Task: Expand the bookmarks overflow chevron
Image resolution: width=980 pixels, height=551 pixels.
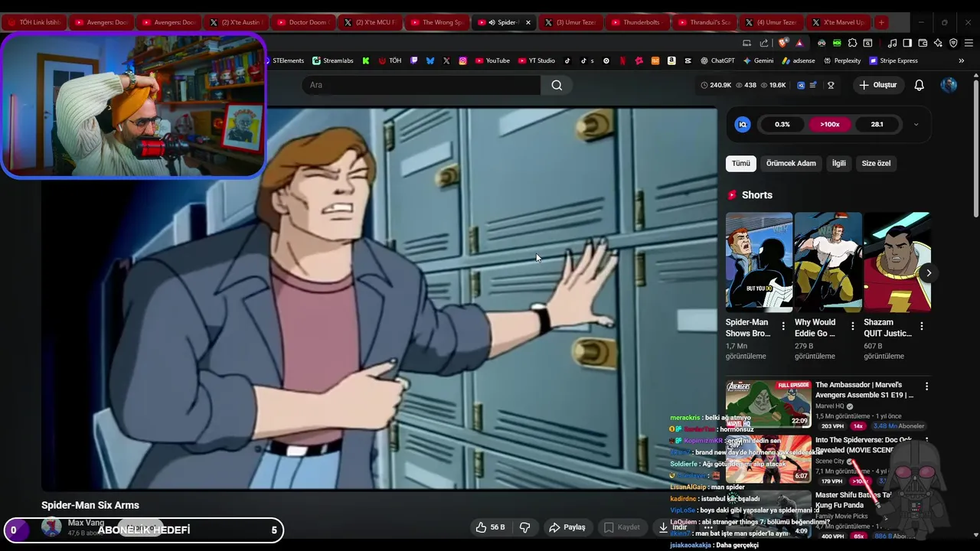Action: click(961, 60)
